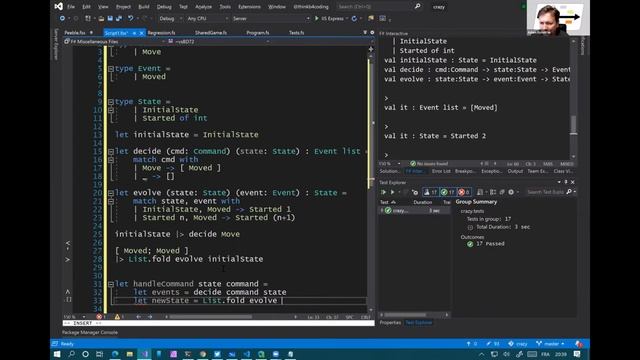Click the Save All toolbar icon
The image size is (640, 360).
click(x=119, y=18)
